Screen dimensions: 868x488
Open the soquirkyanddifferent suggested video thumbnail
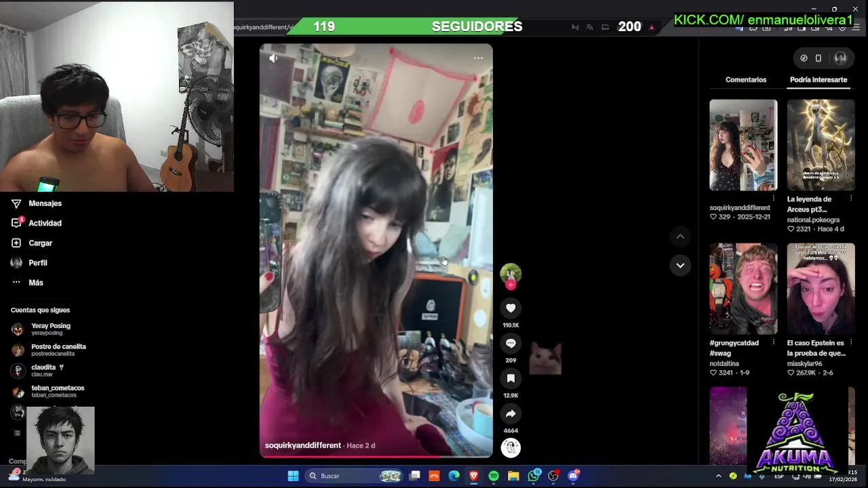[743, 145]
